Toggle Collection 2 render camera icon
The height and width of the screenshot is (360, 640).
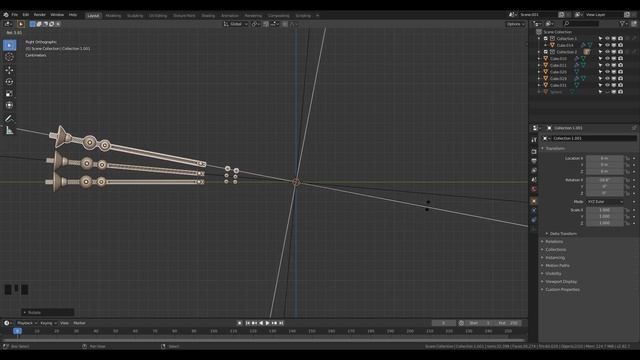click(620, 52)
